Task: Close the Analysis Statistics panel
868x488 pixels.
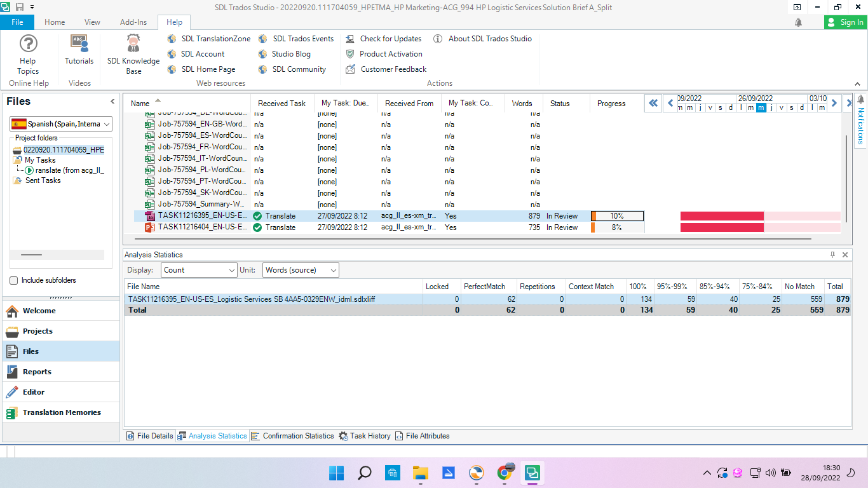Action: (x=845, y=255)
